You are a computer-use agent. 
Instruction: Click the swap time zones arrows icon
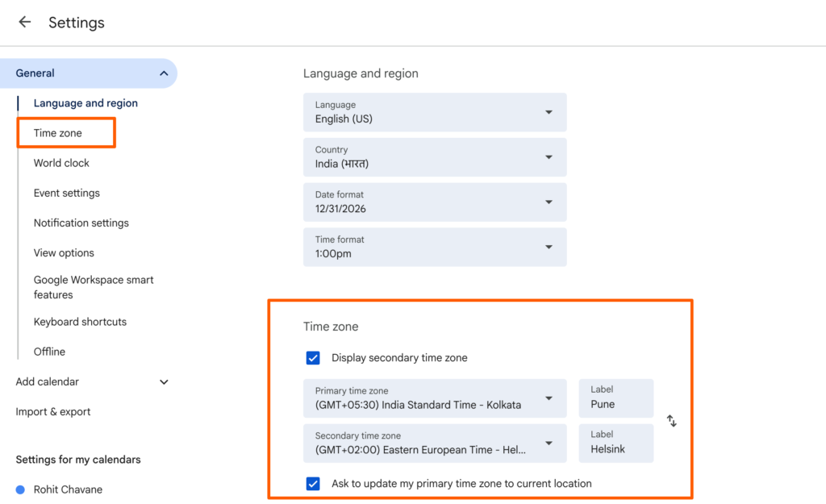click(671, 421)
